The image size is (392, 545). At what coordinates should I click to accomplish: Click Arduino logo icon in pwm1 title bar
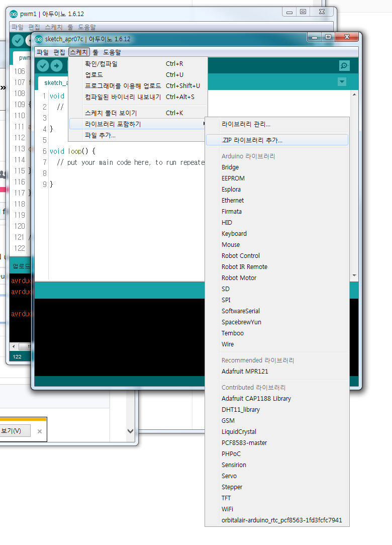[x=14, y=14]
